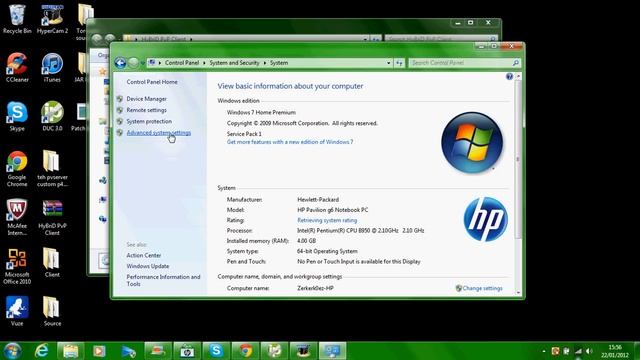Select the tsh pvserver custom folder icon
The width and height of the screenshot is (640, 360).
(52, 169)
